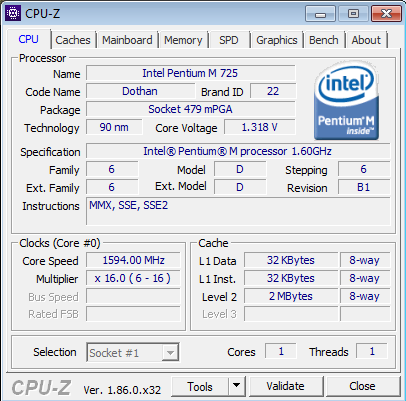This screenshot has width=406, height=401.
Task: Open the Mainboard tab
Action: pos(127,40)
